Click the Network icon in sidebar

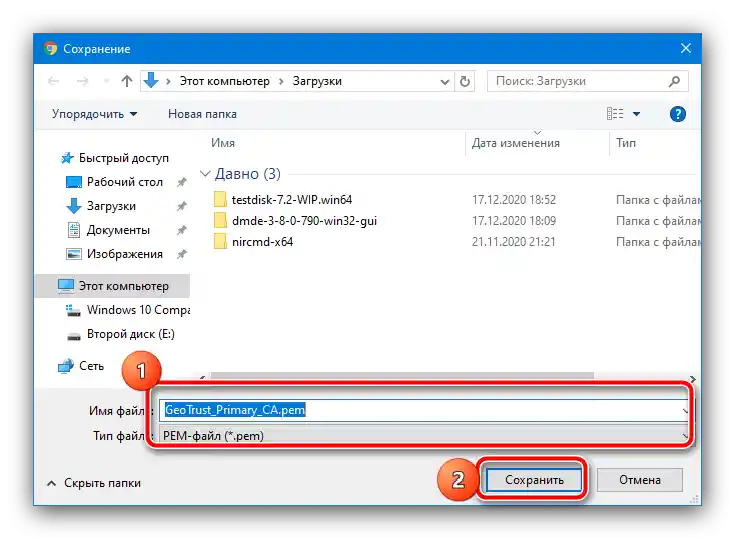click(66, 366)
